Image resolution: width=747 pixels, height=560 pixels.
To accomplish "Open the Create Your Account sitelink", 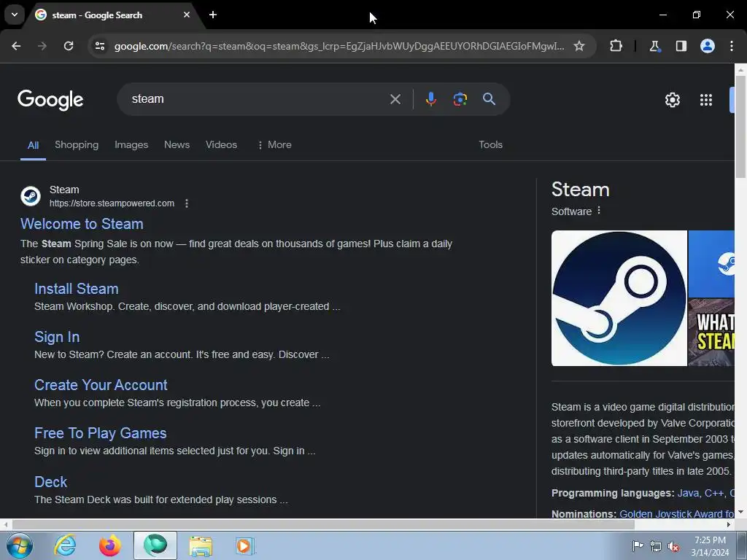I will [101, 385].
